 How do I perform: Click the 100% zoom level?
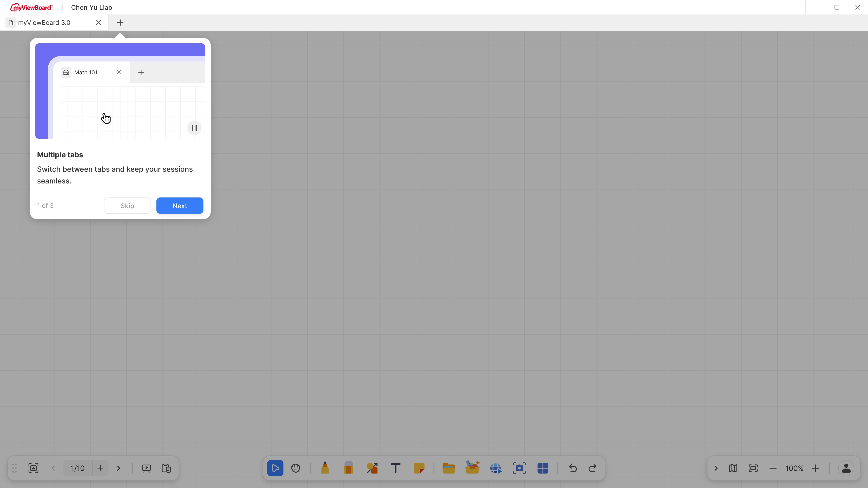[794, 468]
